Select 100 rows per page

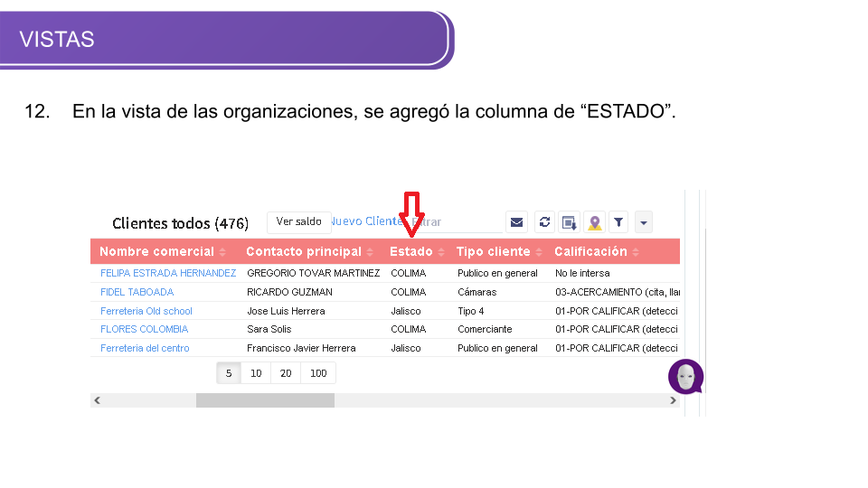point(318,373)
